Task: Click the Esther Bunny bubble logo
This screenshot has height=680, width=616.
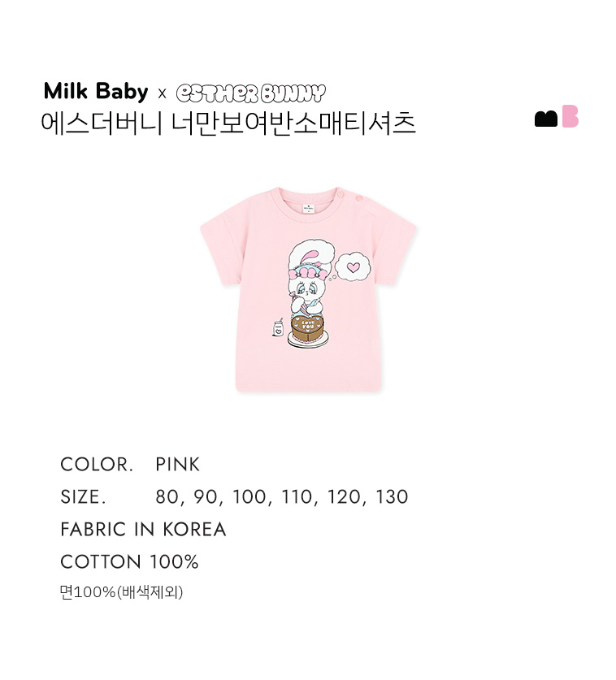Action: [251, 93]
